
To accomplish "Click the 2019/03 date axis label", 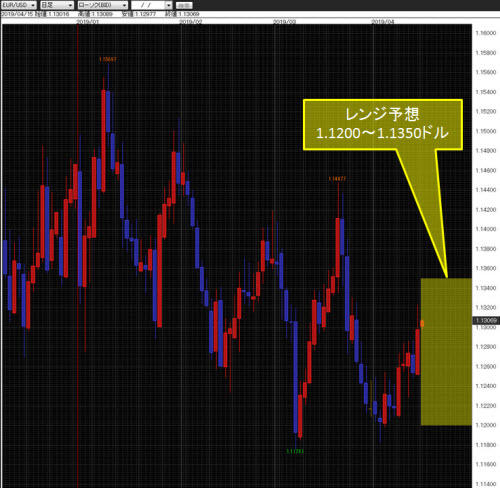I will [x=284, y=22].
